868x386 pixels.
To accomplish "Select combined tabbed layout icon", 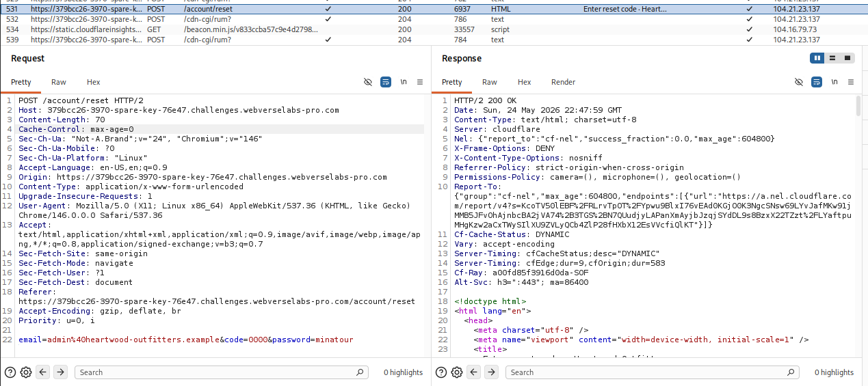I will (x=848, y=58).
